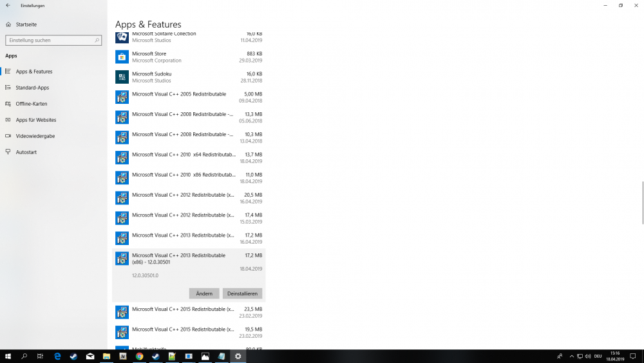Image resolution: width=644 pixels, height=363 pixels.
Task: Select Visual C++ 2010 x64 Redistributable text
Action: pyautogui.click(x=184, y=155)
